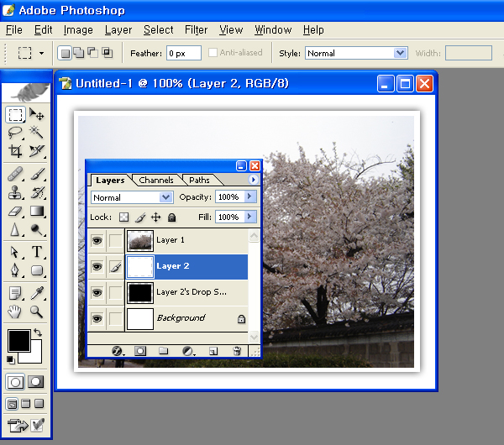Open the Image menu

point(78,30)
